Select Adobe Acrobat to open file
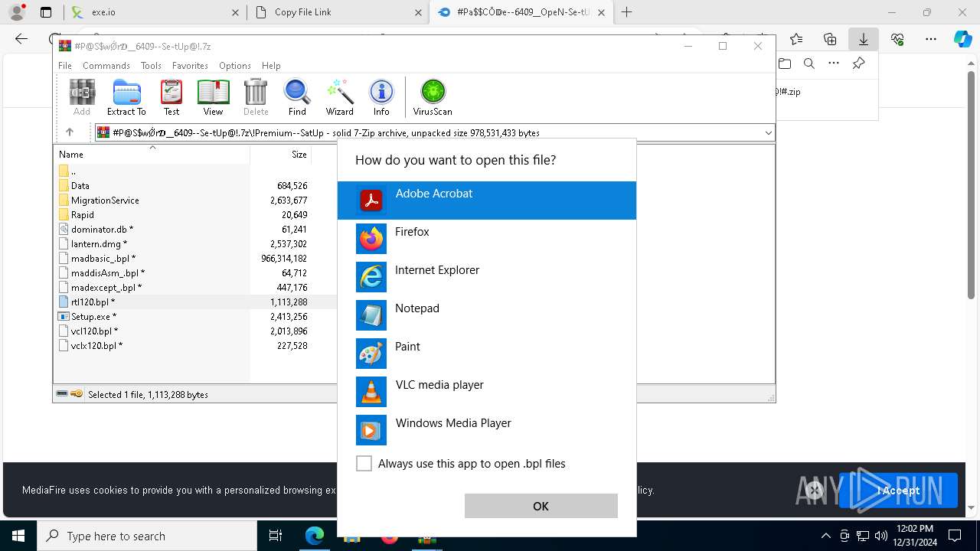Screen dimensions: 980x551 (487, 201)
